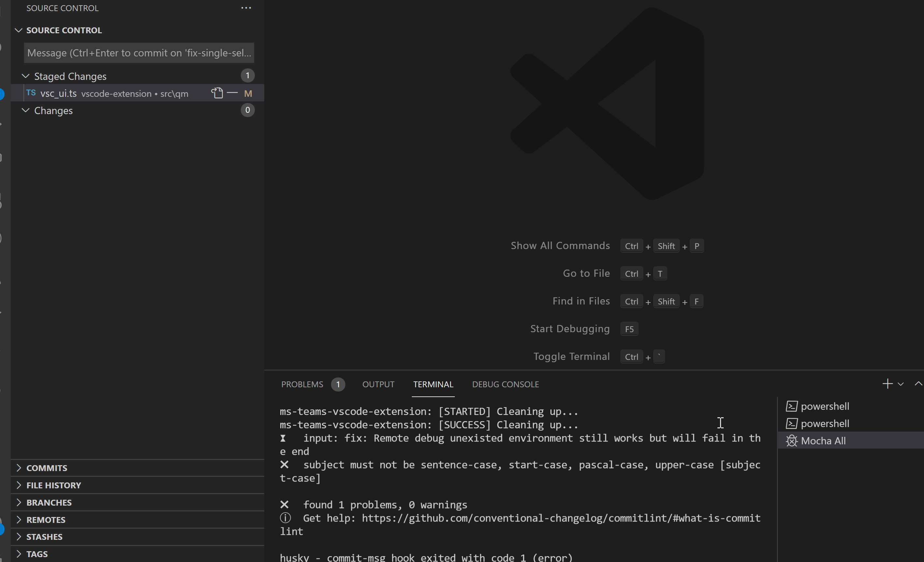Screen dimensions: 924x562
Task: Unstage changes for vsc_ui.ts
Action: (x=232, y=93)
